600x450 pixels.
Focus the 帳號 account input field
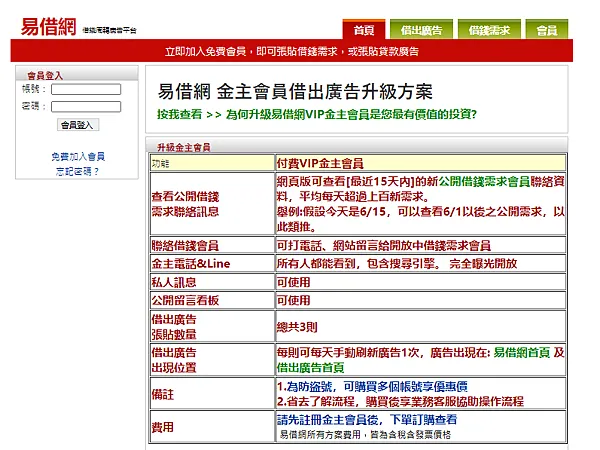point(86,89)
